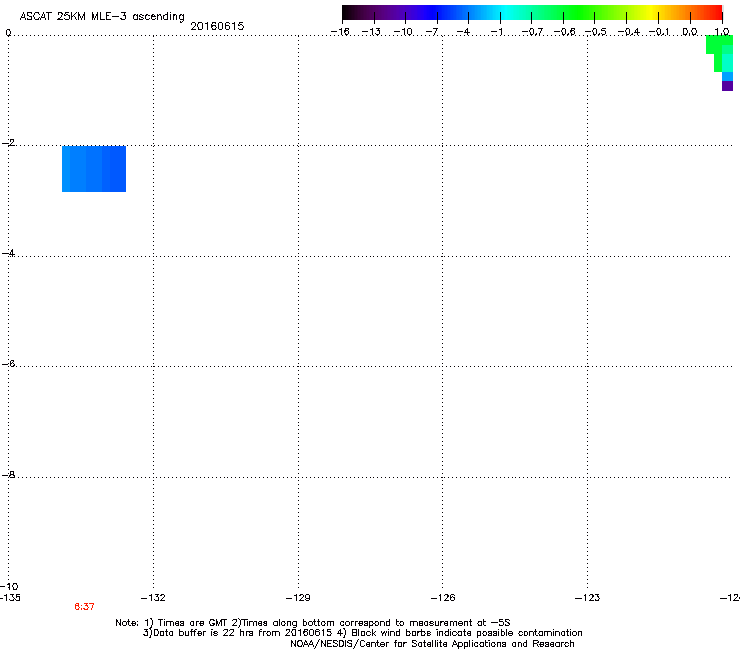Click the NOAA/NESDIS Center credit line
Screen dimensions: 740x650
tap(432, 644)
